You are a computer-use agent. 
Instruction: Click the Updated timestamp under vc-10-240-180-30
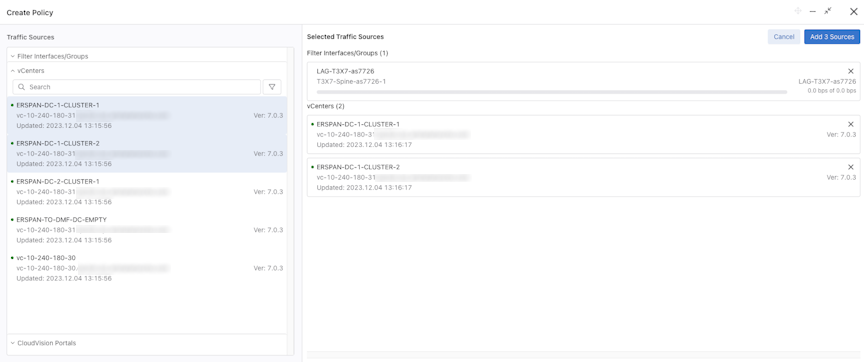[x=64, y=278]
